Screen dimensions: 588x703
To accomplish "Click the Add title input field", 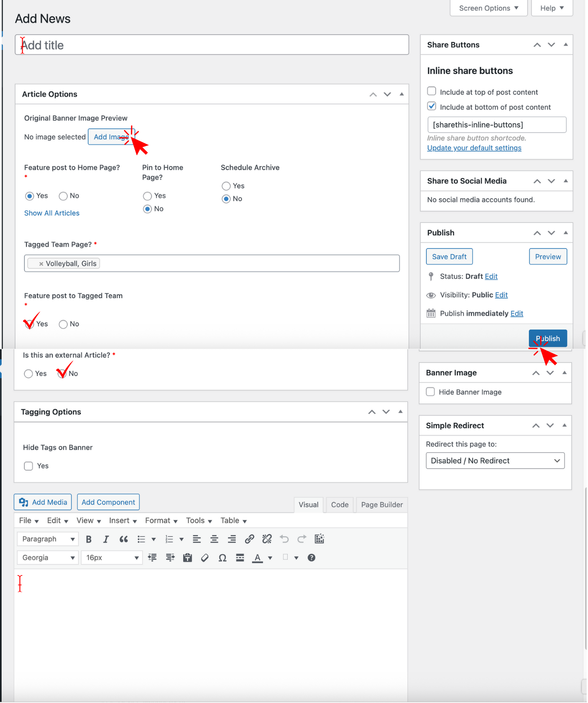I will [212, 45].
